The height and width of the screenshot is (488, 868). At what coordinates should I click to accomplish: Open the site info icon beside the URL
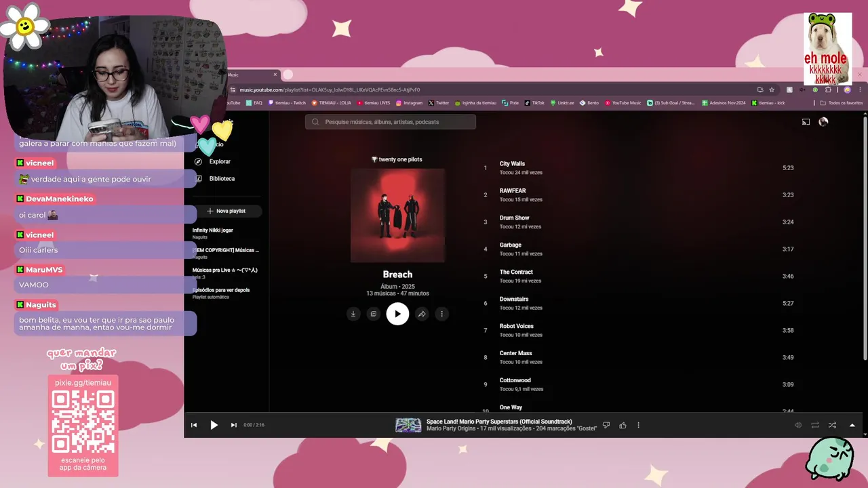coord(233,89)
